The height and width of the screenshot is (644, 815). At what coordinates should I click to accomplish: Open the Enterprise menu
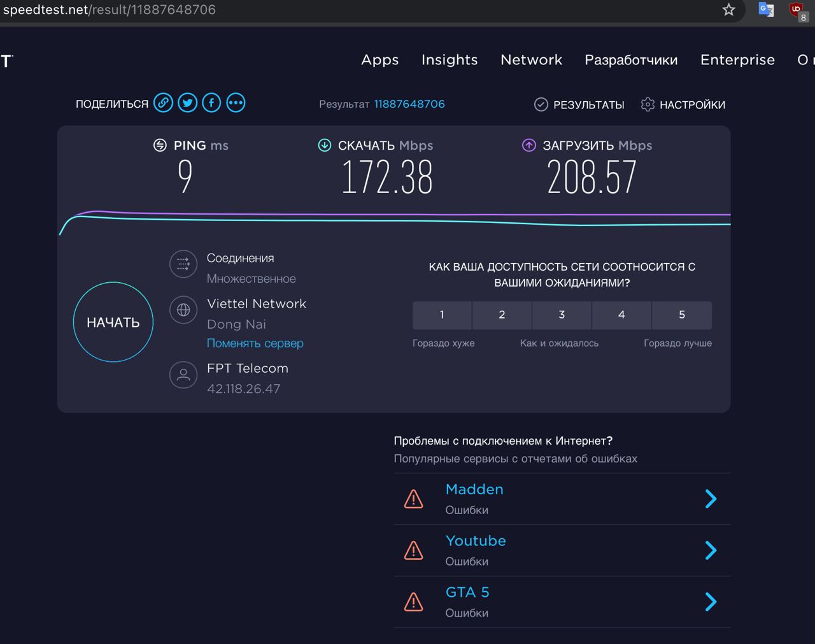click(x=737, y=60)
